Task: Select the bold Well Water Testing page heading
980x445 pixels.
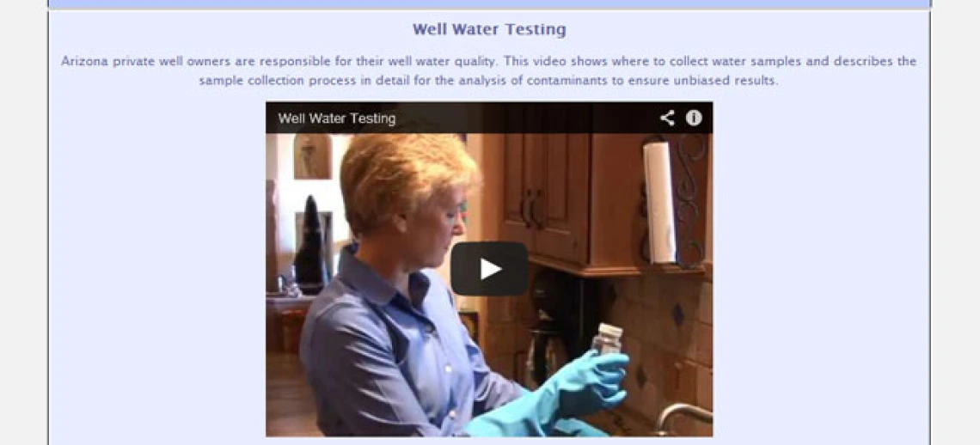Action: [x=489, y=29]
